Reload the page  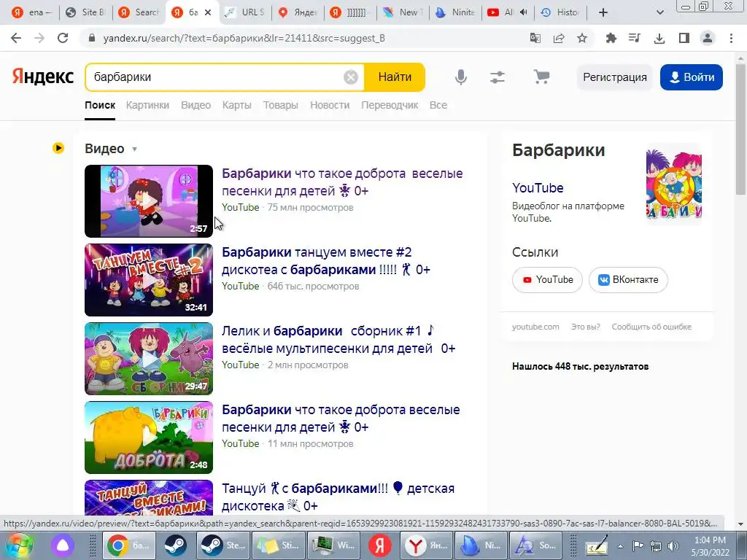coord(63,38)
